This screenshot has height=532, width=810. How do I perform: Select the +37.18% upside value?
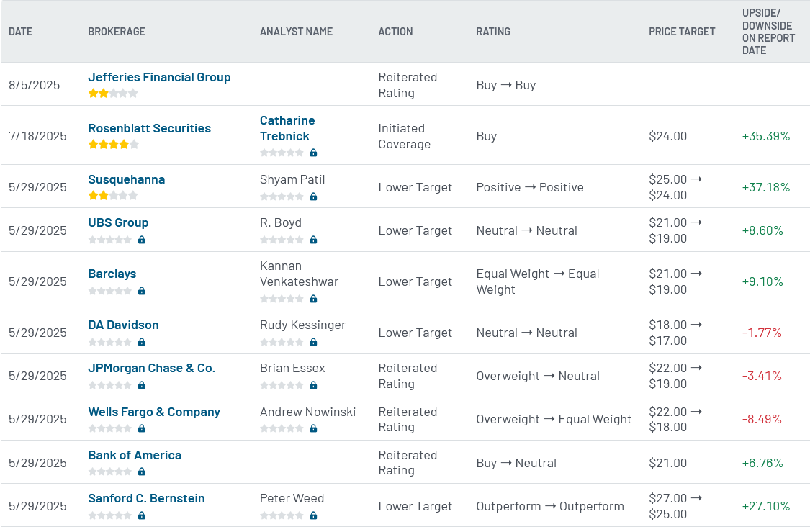coord(766,187)
